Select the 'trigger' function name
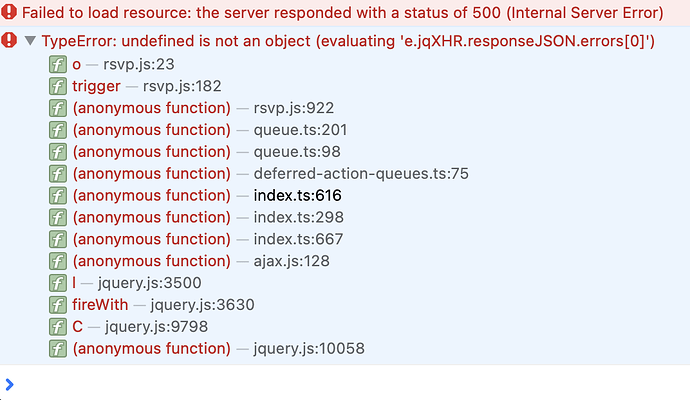The width and height of the screenshot is (690, 400). point(96,86)
